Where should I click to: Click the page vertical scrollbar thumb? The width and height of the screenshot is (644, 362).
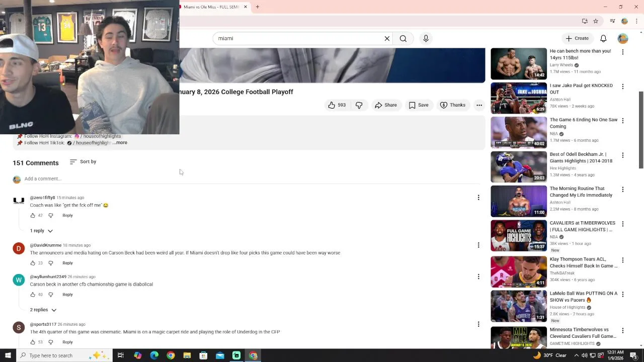tap(641, 130)
